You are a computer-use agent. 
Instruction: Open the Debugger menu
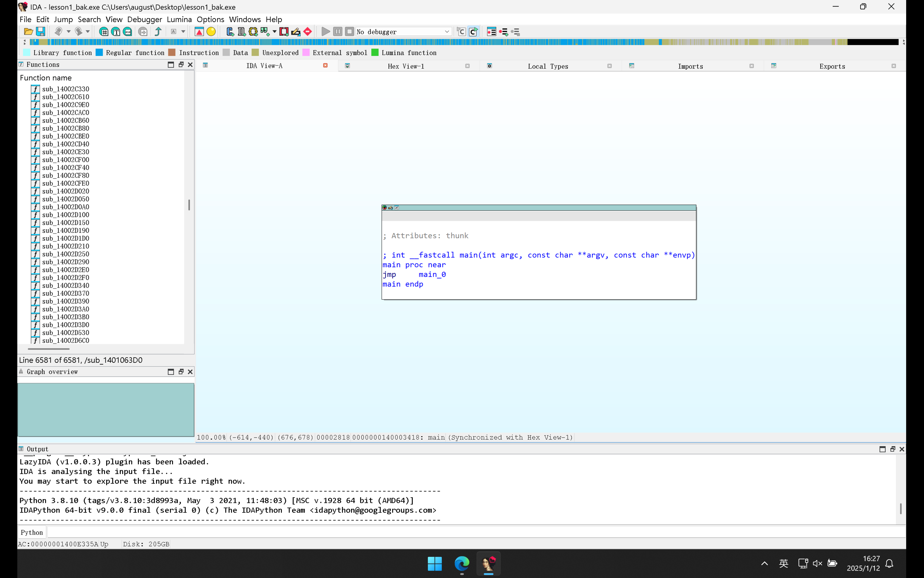145,19
